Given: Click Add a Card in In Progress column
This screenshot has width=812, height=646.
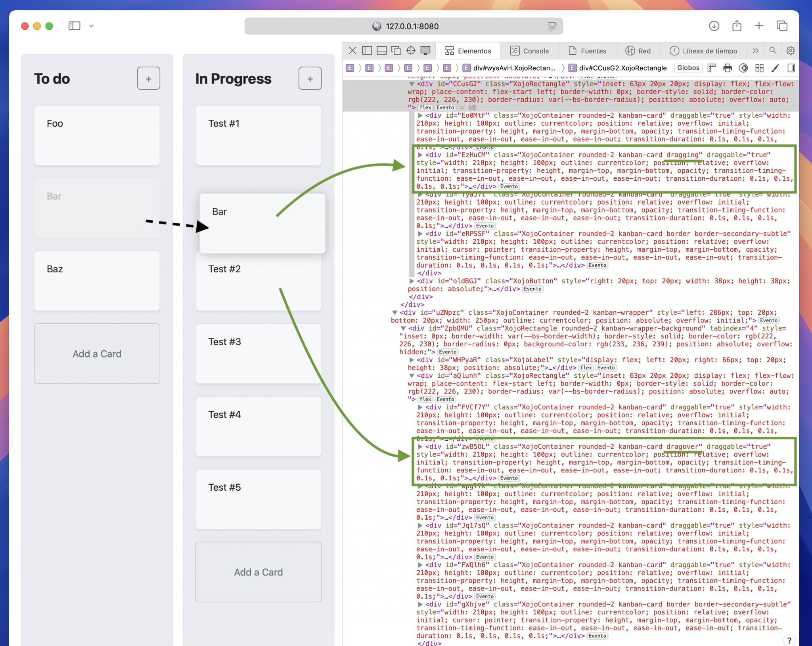Looking at the screenshot, I should coord(259,572).
